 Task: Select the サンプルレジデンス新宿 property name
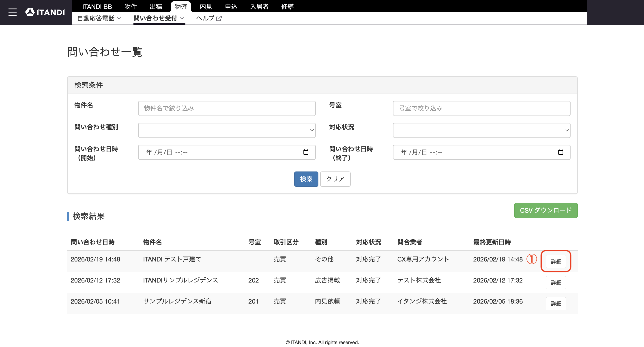tap(177, 301)
